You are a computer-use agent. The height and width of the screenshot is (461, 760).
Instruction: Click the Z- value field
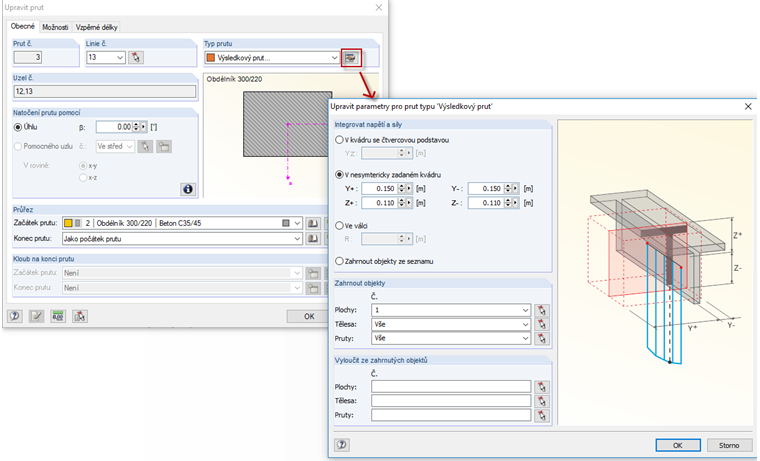pyautogui.click(x=486, y=203)
